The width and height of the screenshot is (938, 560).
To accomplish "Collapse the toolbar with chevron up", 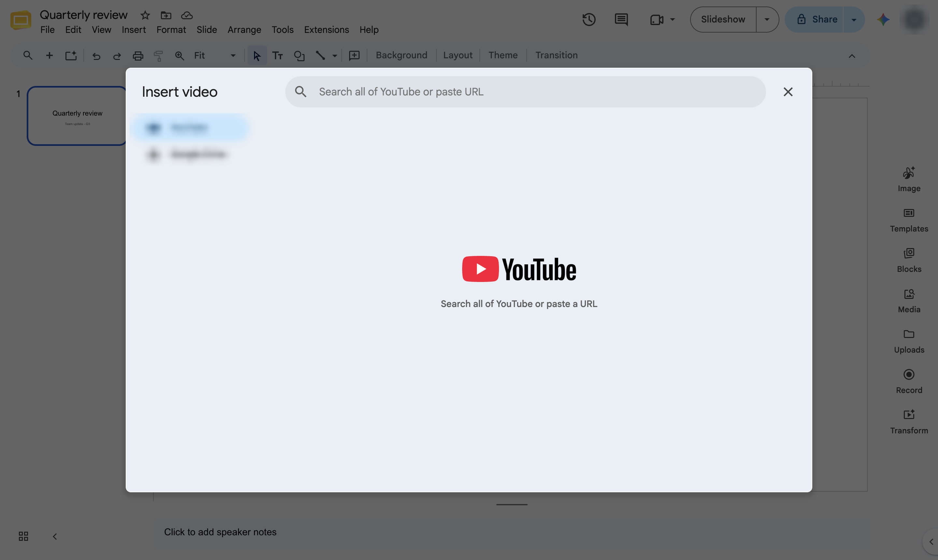I will coord(852,56).
